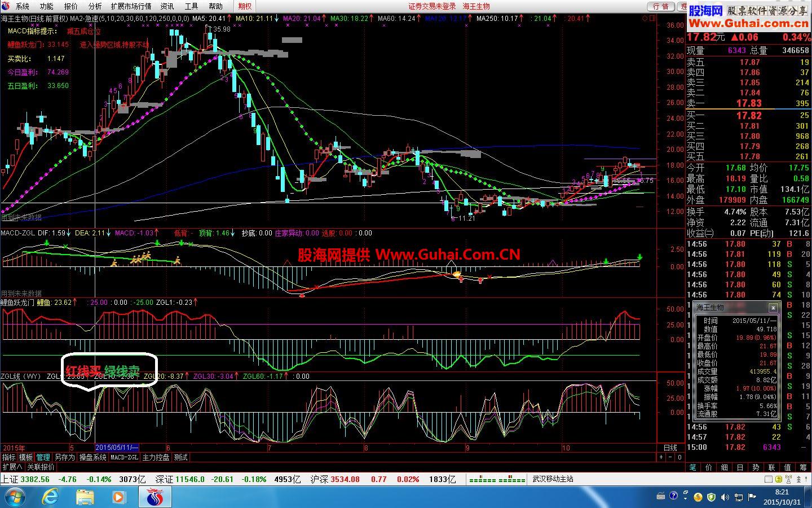
Task: Switch to the 细 tab in the quote panel
Action: click(725, 467)
